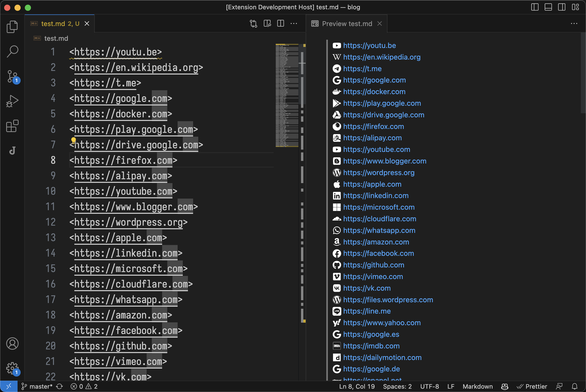Open Source Control view with badge
586x392 pixels.
coord(12,77)
